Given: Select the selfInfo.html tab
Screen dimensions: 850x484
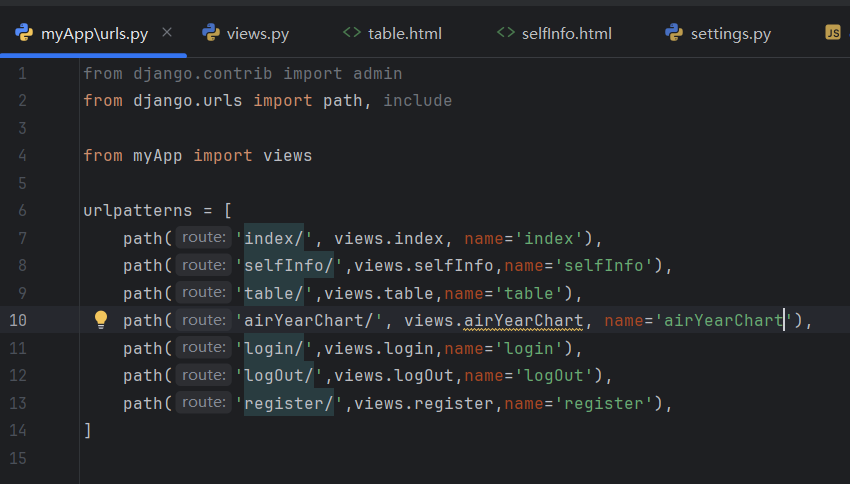Looking at the screenshot, I should tap(566, 34).
